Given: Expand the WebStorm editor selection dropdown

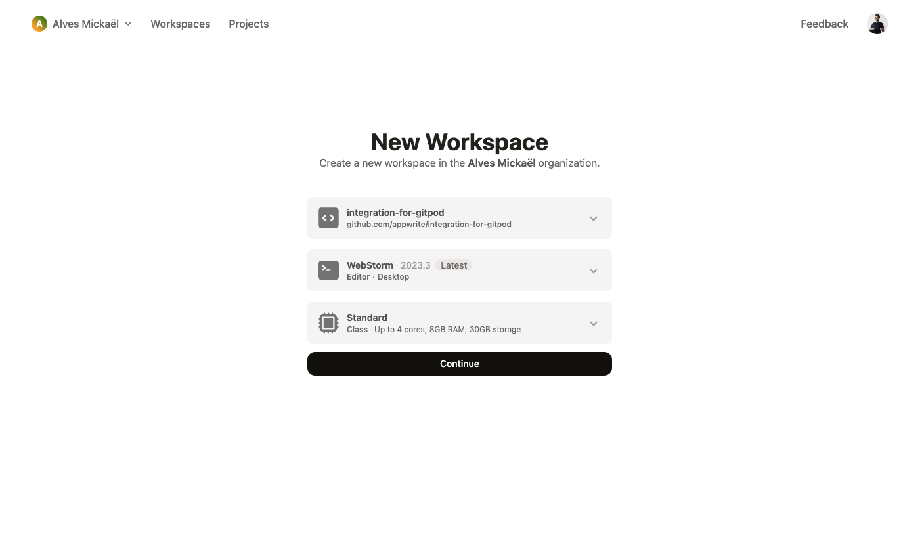Looking at the screenshot, I should pyautogui.click(x=594, y=270).
